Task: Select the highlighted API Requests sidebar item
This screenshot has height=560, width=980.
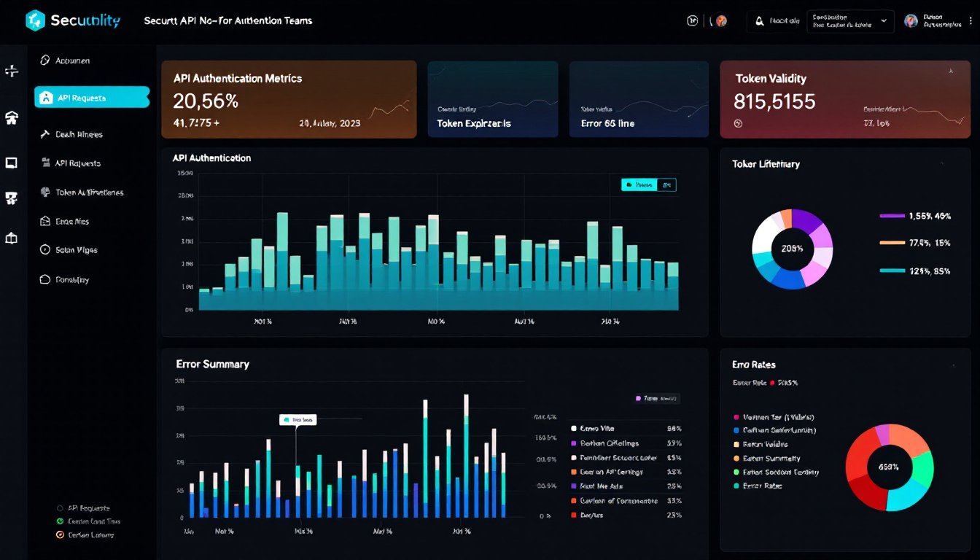Action: point(91,97)
